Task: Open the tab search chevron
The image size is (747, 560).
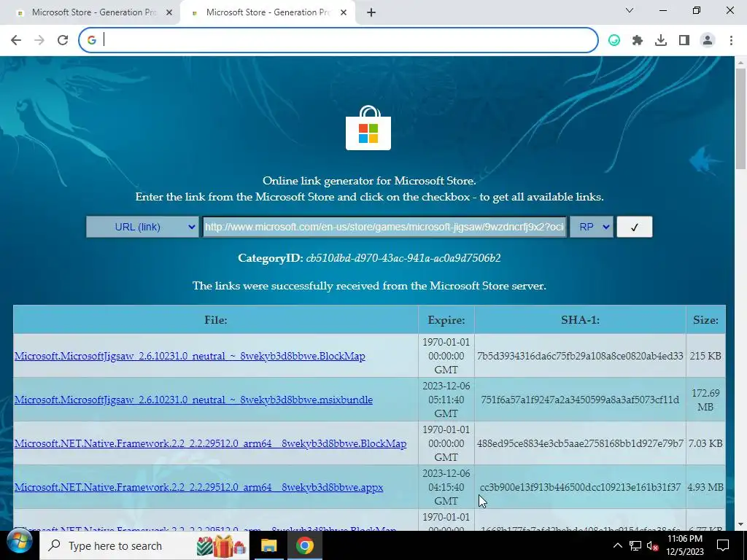Action: point(630,10)
